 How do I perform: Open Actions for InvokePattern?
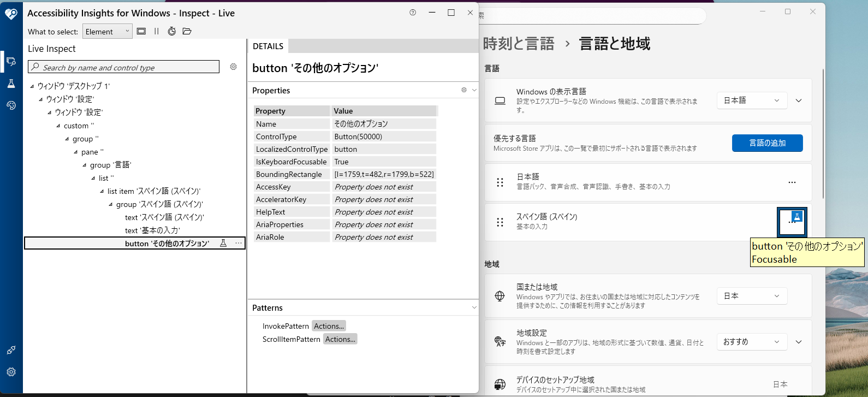pos(329,326)
